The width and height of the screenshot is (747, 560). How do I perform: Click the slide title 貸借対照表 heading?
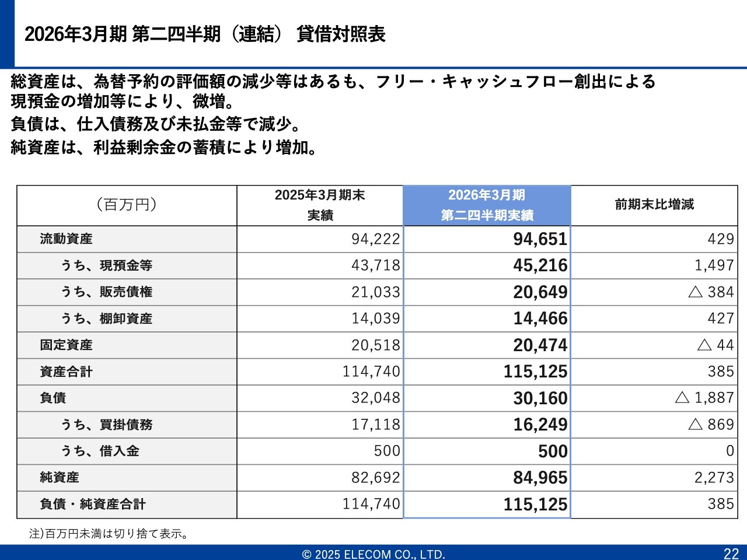[x=205, y=34]
